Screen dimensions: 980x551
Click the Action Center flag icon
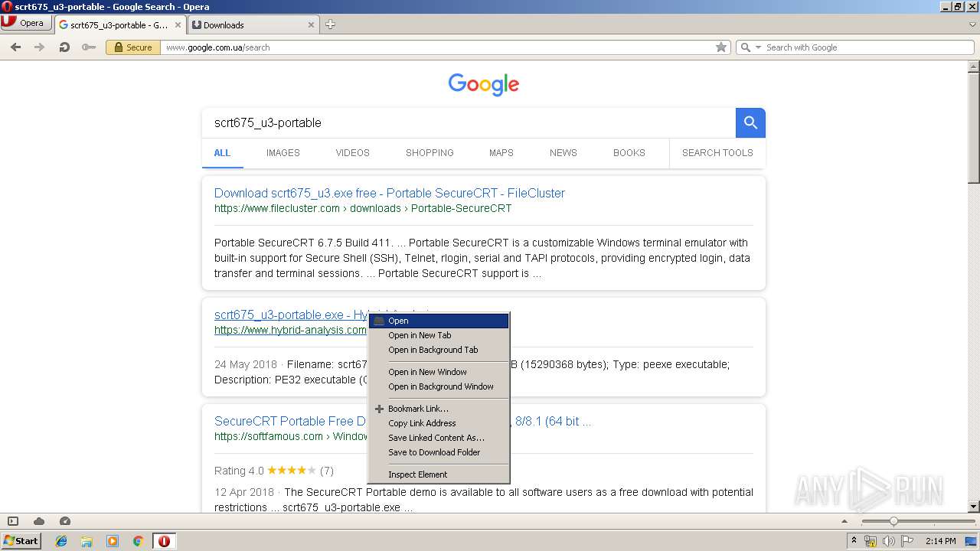pos(906,541)
